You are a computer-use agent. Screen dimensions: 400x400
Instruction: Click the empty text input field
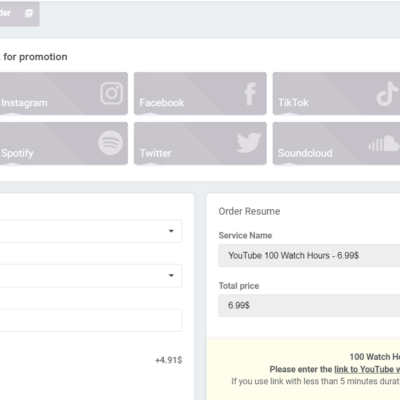[x=91, y=320]
